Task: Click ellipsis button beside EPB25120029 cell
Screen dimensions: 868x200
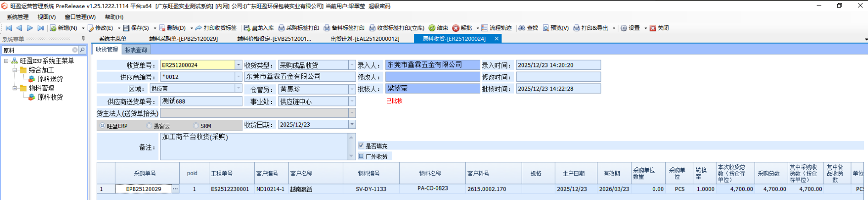Action: 175,189
